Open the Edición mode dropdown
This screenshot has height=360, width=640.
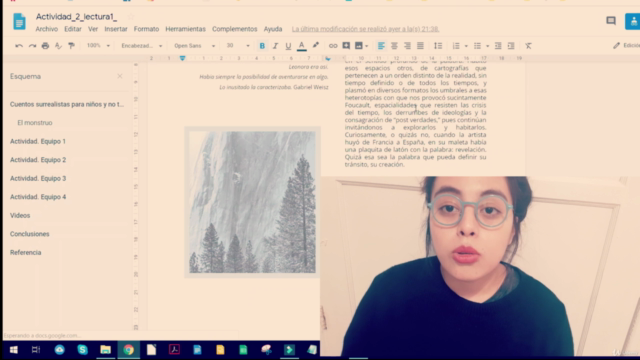point(626,46)
